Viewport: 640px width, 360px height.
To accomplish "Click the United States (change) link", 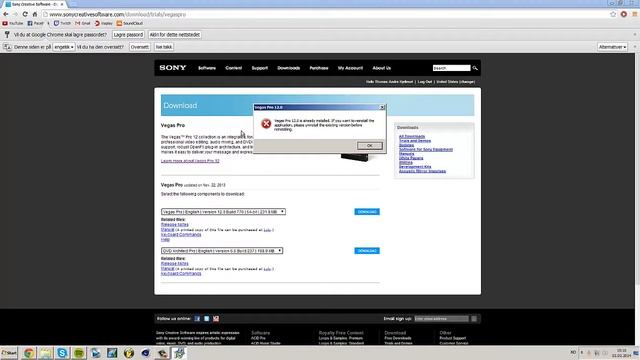I will click(456, 82).
